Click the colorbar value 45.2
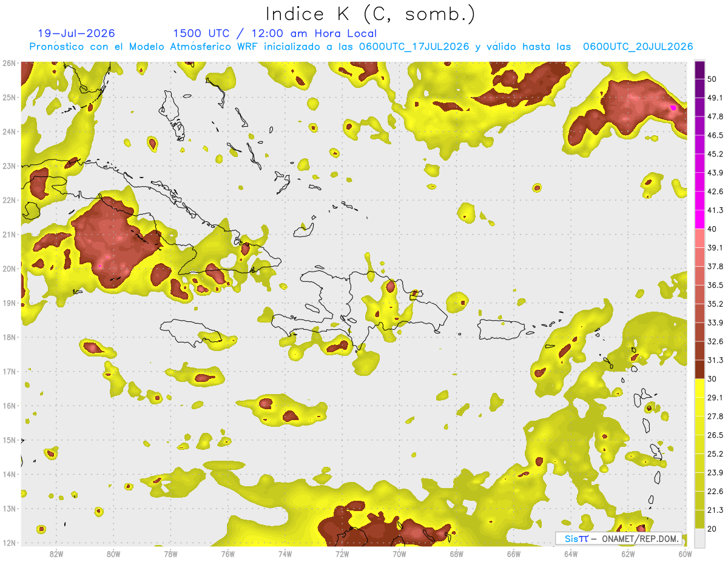This screenshot has height=562, width=728. (715, 154)
